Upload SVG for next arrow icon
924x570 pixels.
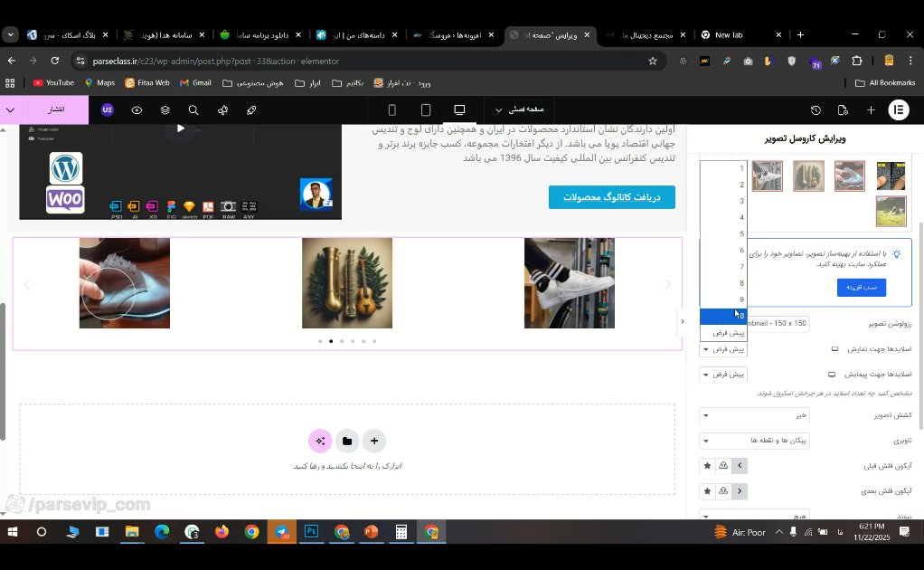point(723,491)
